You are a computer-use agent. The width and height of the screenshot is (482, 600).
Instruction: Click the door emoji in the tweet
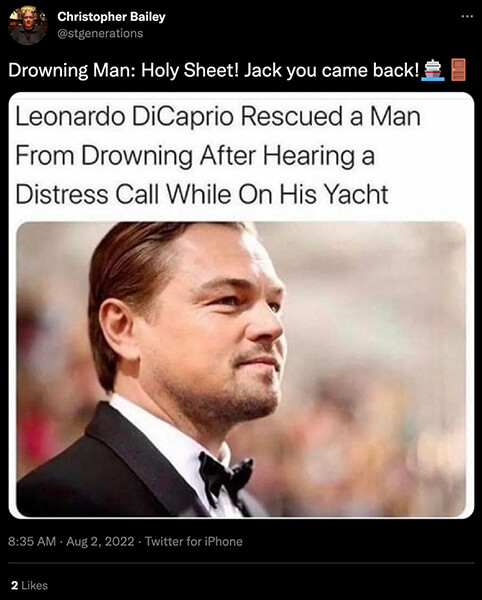[458, 70]
